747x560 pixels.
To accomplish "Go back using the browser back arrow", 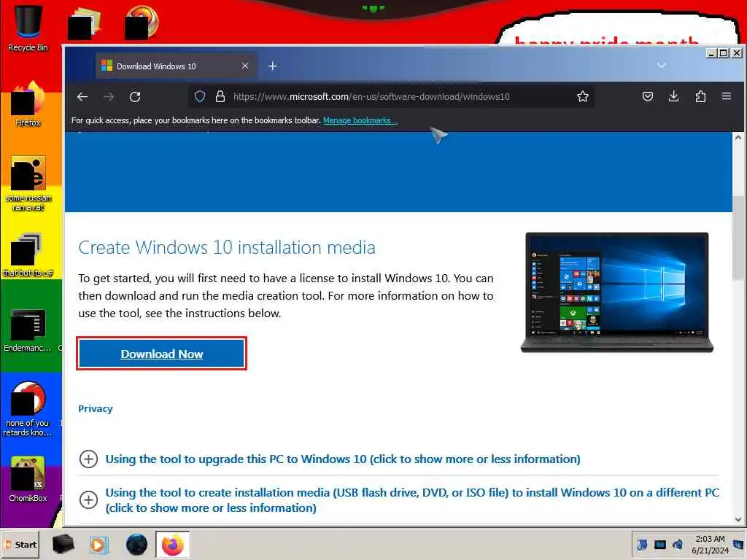I will (x=82, y=97).
